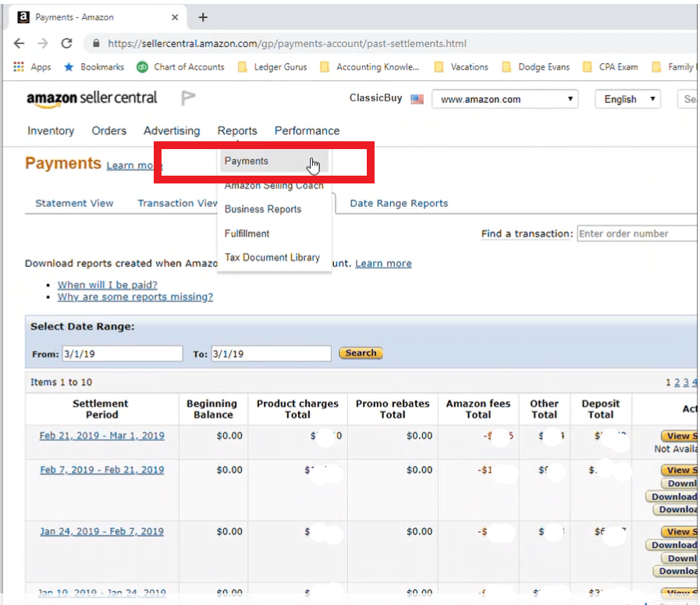Open the Chart of Accounts bookmark
Image resolution: width=700 pixels, height=605 pixels.
(x=180, y=67)
